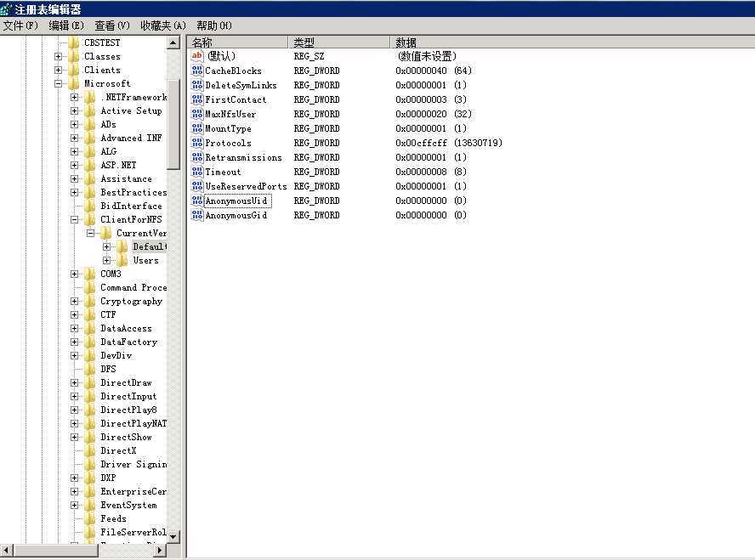Select the AnonymousUid value name
Screen dimensions: 755x560
pyautogui.click(x=236, y=201)
